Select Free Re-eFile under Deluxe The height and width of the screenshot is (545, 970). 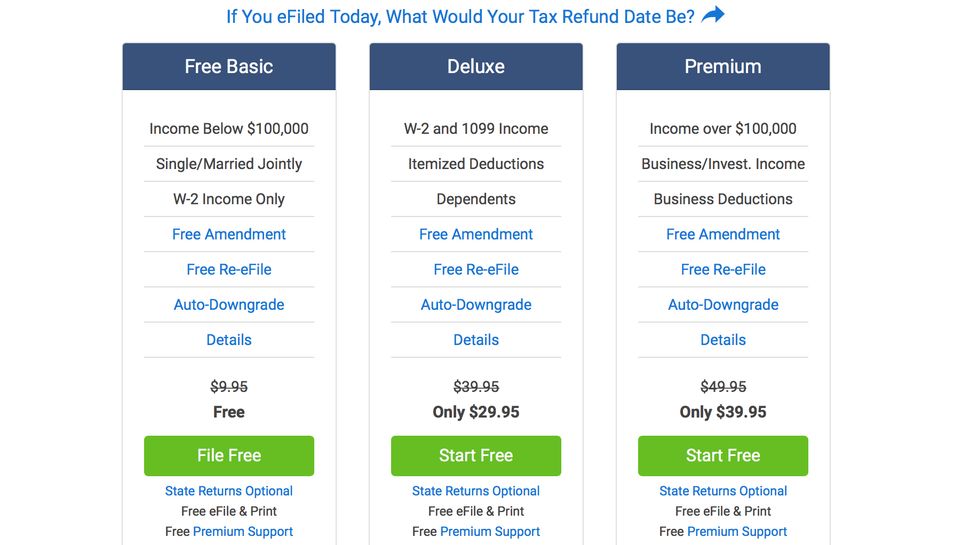pyautogui.click(x=476, y=269)
